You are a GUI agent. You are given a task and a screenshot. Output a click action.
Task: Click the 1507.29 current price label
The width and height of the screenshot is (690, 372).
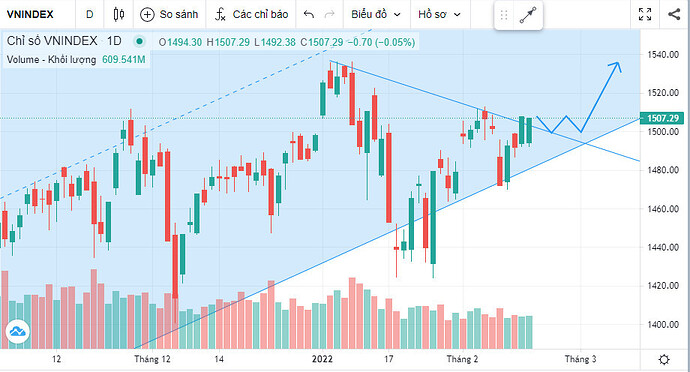(662, 118)
